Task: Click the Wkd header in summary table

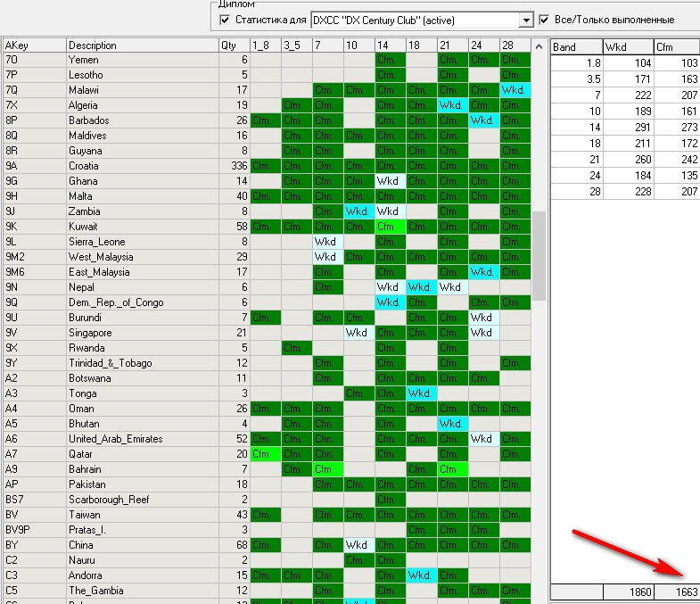Action: (627, 47)
